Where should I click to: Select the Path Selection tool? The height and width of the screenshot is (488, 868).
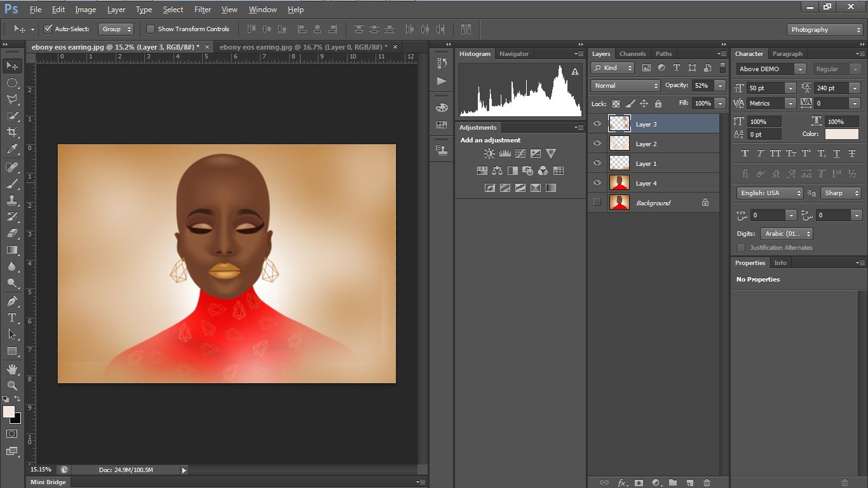pyautogui.click(x=12, y=334)
